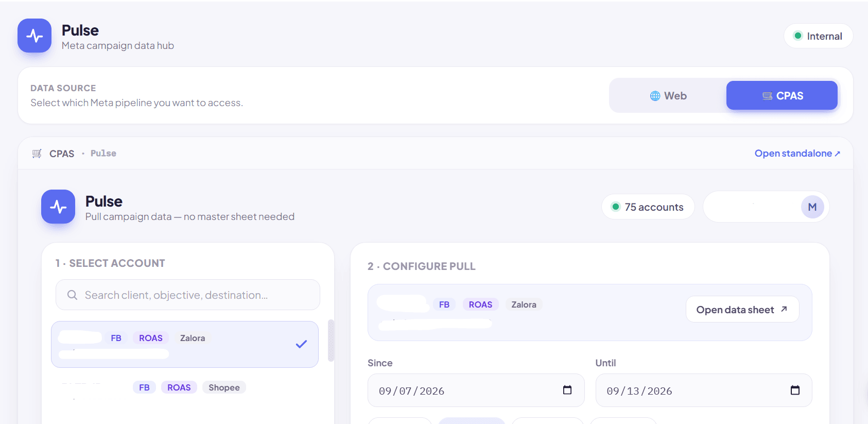Click the FB tag in the Configure Pull panel
This screenshot has width=868, height=424.
(x=444, y=304)
